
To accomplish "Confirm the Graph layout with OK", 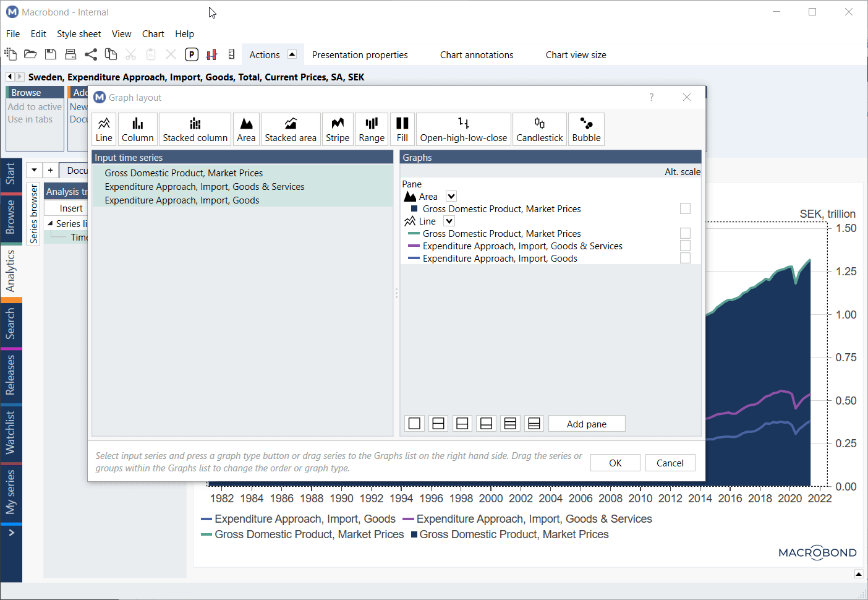I will tap(615, 463).
